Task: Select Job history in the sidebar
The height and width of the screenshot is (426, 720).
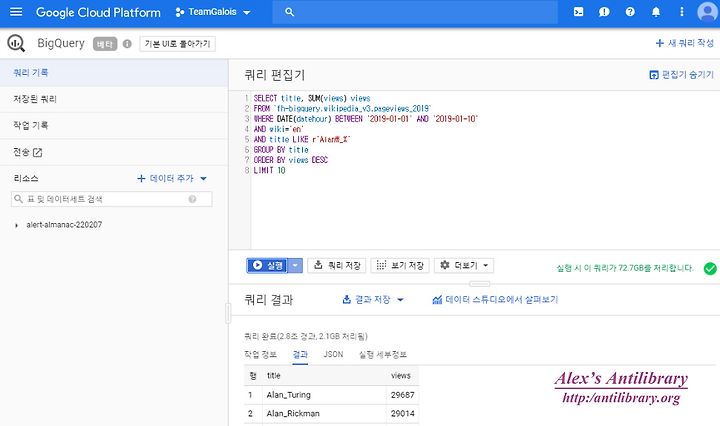Action: point(114,125)
